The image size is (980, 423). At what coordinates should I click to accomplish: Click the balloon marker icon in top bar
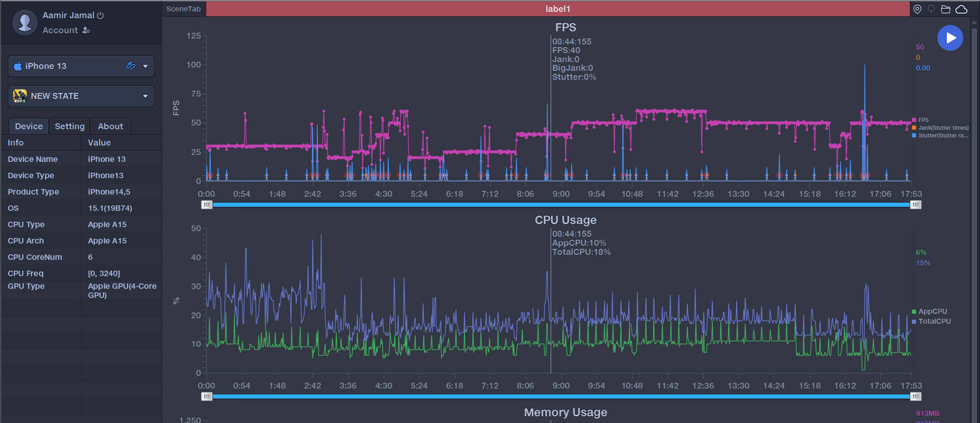[931, 9]
